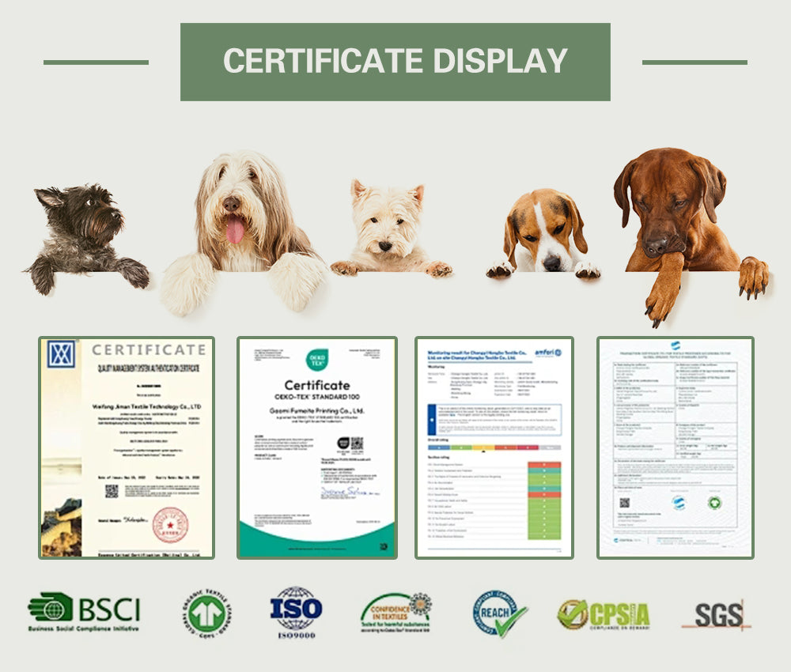
Task: Click the white West Highland terrier
Action: click(x=389, y=228)
